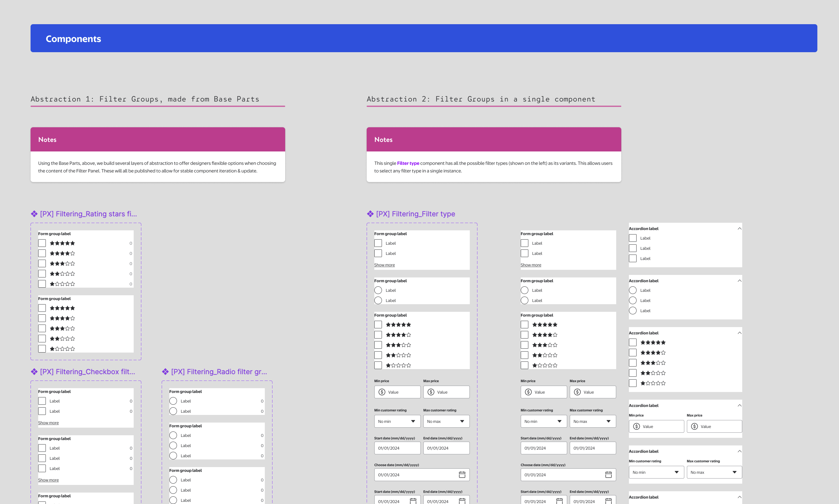The width and height of the screenshot is (839, 504).
Task: Click Show more link in Checkbox filter group
Action: click(48, 423)
